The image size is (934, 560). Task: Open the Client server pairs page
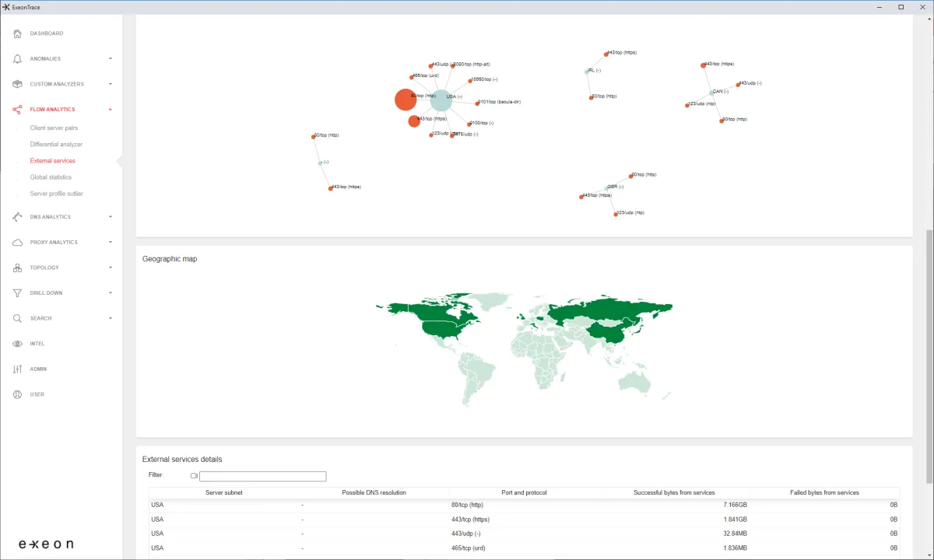tap(54, 128)
